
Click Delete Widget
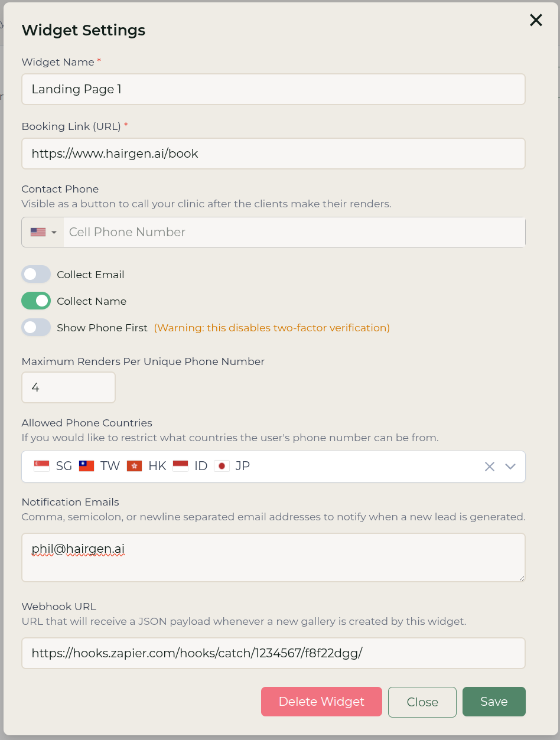pyautogui.click(x=321, y=702)
